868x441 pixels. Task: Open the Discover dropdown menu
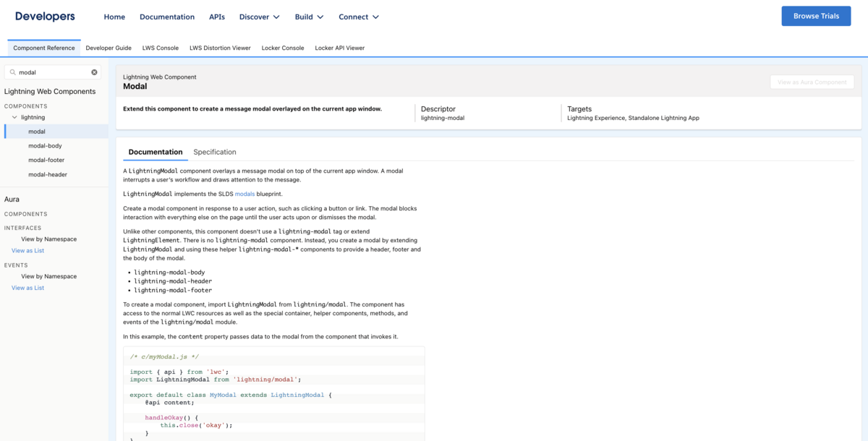pos(259,17)
